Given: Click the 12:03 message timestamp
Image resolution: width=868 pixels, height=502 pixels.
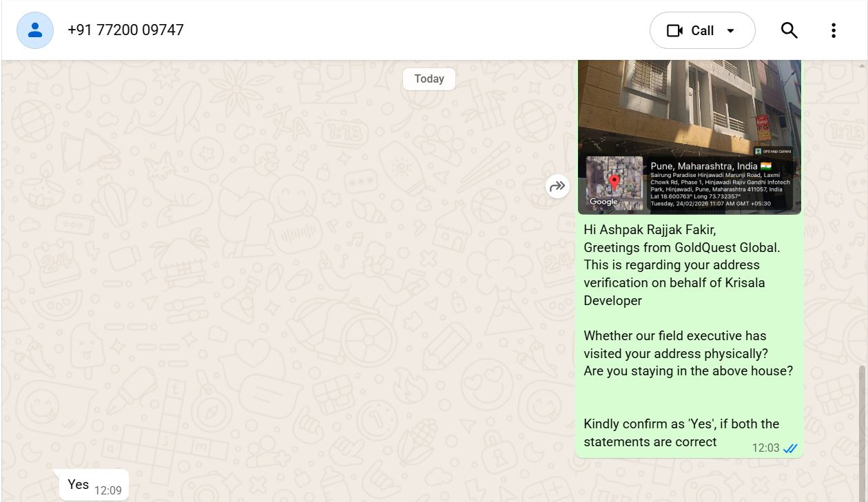Looking at the screenshot, I should [x=765, y=448].
